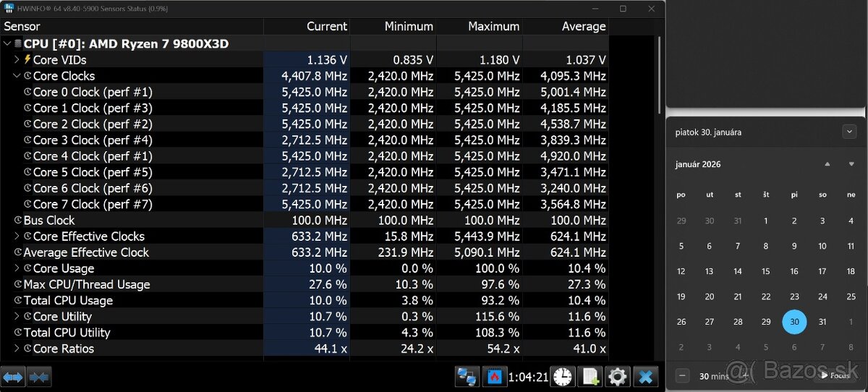
Task: Go to previous month with up arrow
Action: tap(827, 164)
